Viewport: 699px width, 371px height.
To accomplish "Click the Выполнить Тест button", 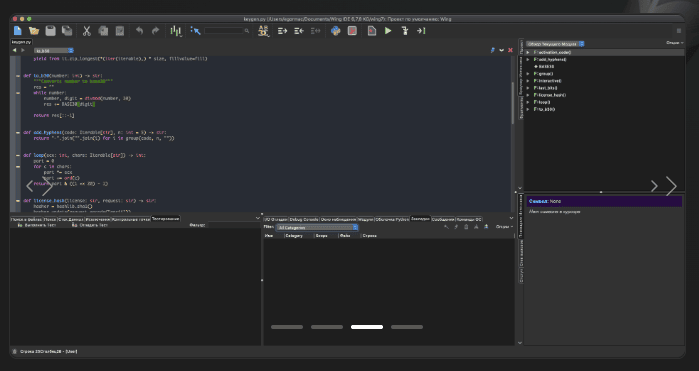I will coord(37,225).
